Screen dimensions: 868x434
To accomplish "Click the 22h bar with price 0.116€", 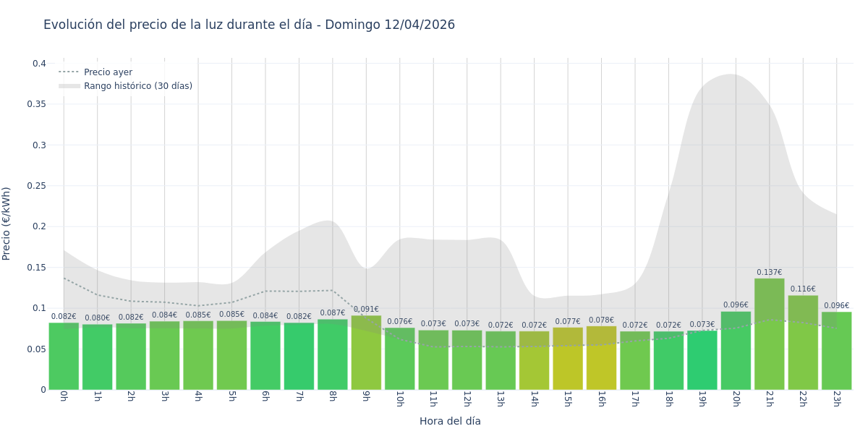I will [x=803, y=342].
